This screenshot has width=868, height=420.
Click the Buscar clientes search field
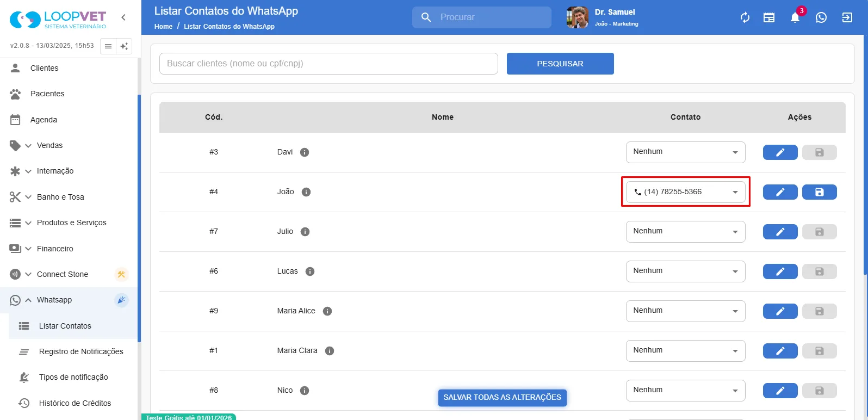(x=328, y=64)
